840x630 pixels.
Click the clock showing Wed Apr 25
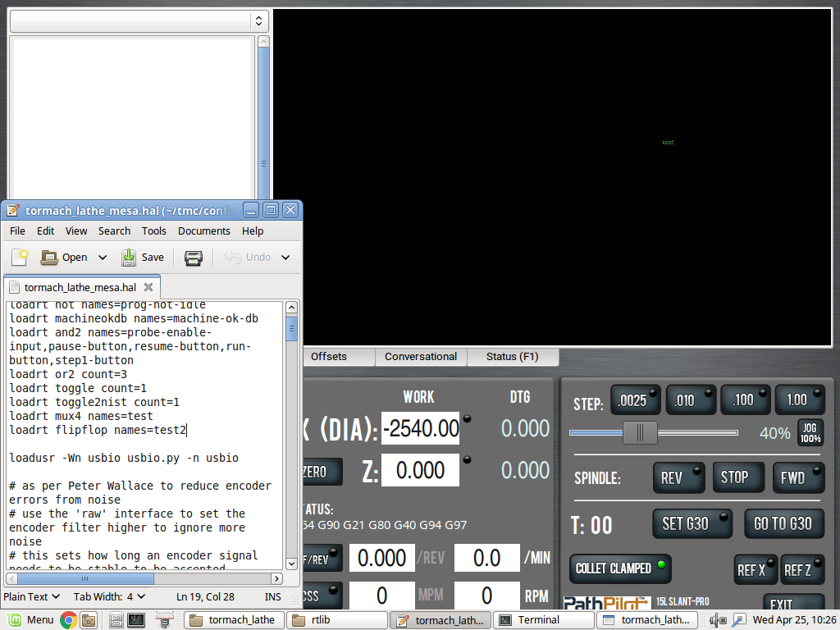(x=794, y=620)
